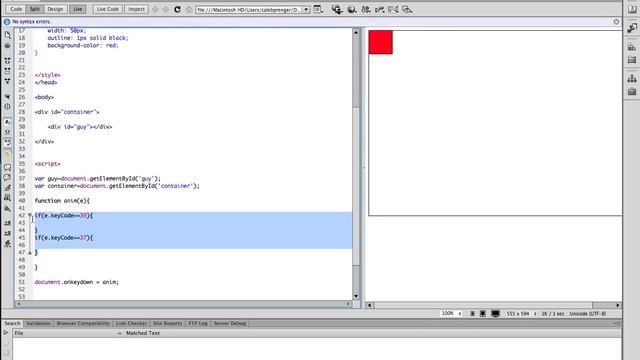Click the Collapse Full Tag icon
Viewport: 640px width, 360px height.
click(x=7, y=60)
